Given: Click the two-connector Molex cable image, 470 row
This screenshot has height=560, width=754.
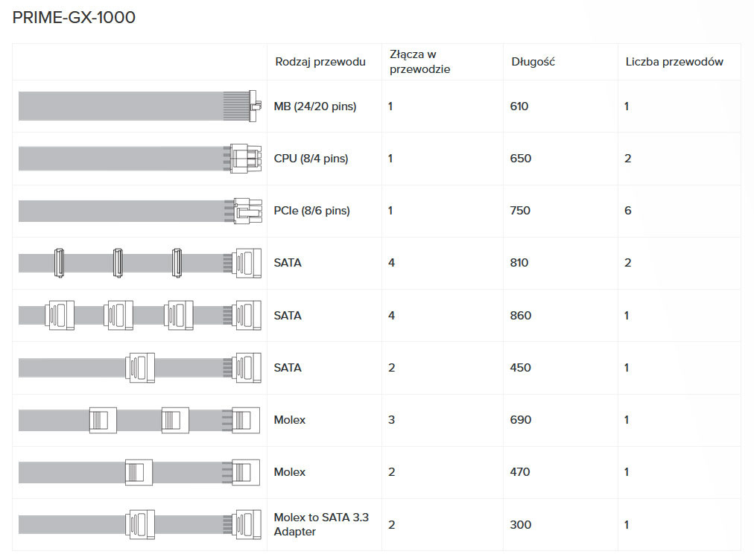Looking at the screenshot, I should 139,472.
